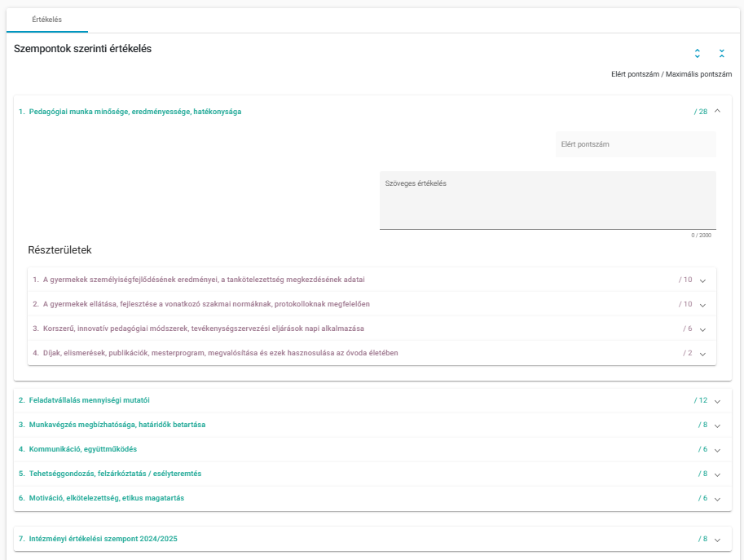Collapse Pedagógiai munka minősége section chevron
The width and height of the screenshot is (744, 560).
pyautogui.click(x=717, y=111)
